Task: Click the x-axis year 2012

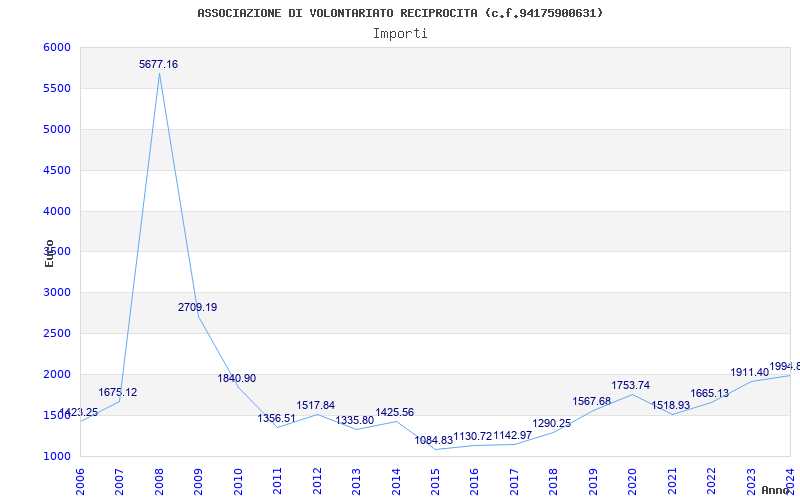Action: 317,482
